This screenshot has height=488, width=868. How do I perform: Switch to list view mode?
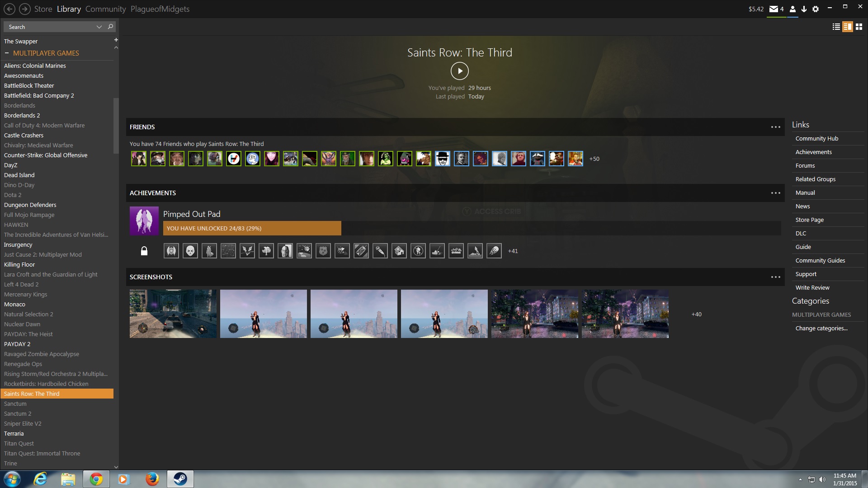point(836,27)
